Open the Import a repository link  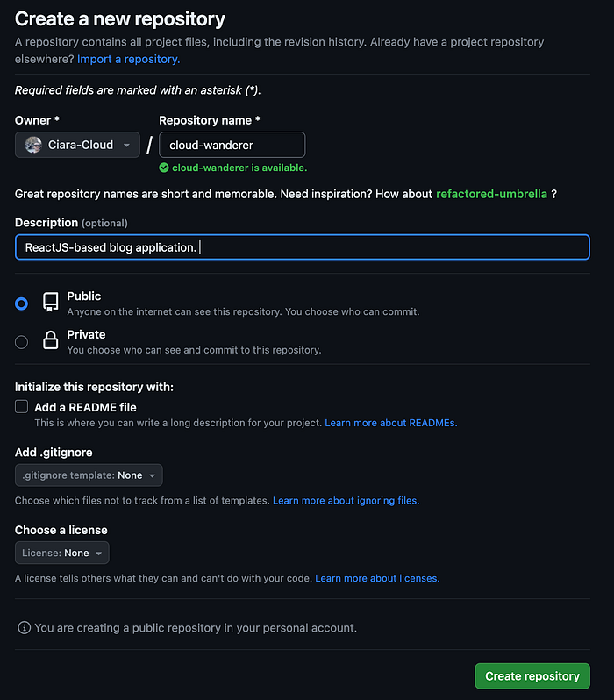[x=128, y=59]
